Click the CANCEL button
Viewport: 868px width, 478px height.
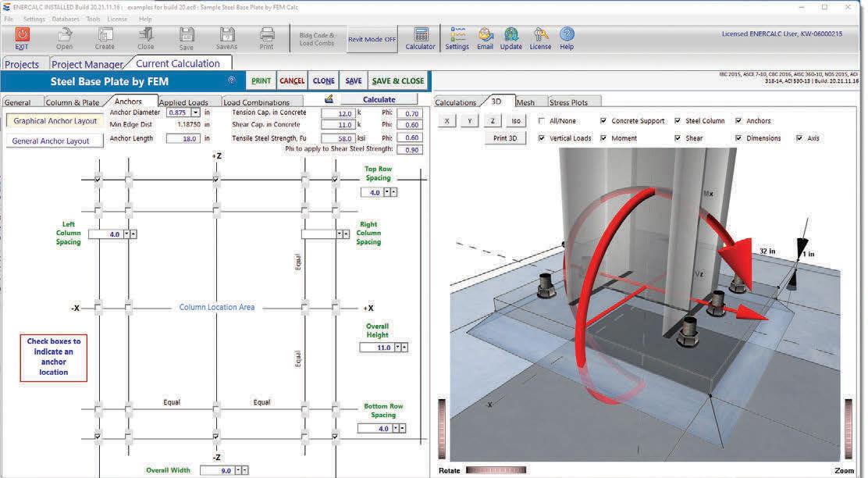pos(292,81)
